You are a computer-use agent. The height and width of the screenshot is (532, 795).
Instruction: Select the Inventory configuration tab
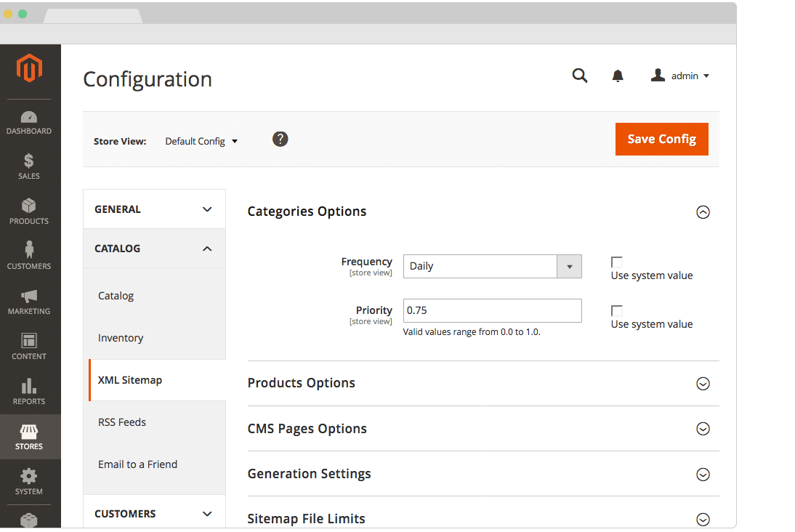[121, 338]
